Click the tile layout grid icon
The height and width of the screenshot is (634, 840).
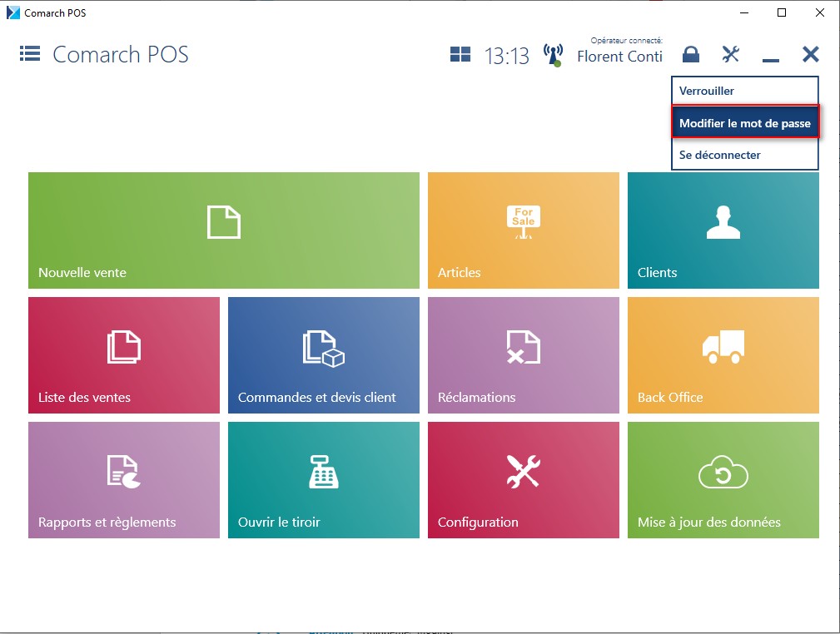pyautogui.click(x=460, y=54)
